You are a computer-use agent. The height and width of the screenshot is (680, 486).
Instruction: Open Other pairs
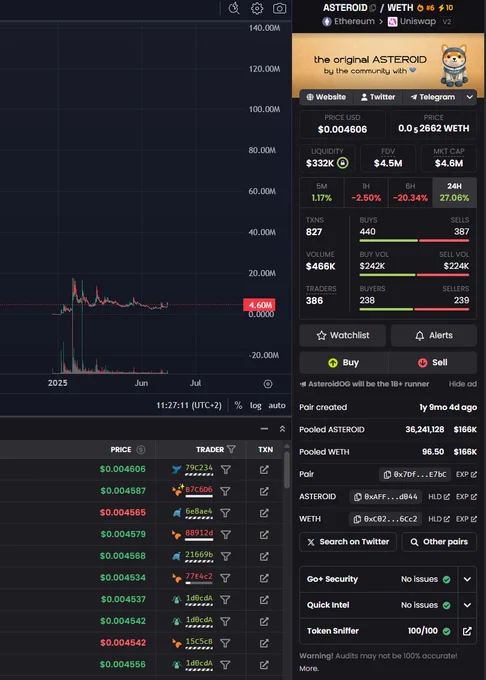point(439,542)
